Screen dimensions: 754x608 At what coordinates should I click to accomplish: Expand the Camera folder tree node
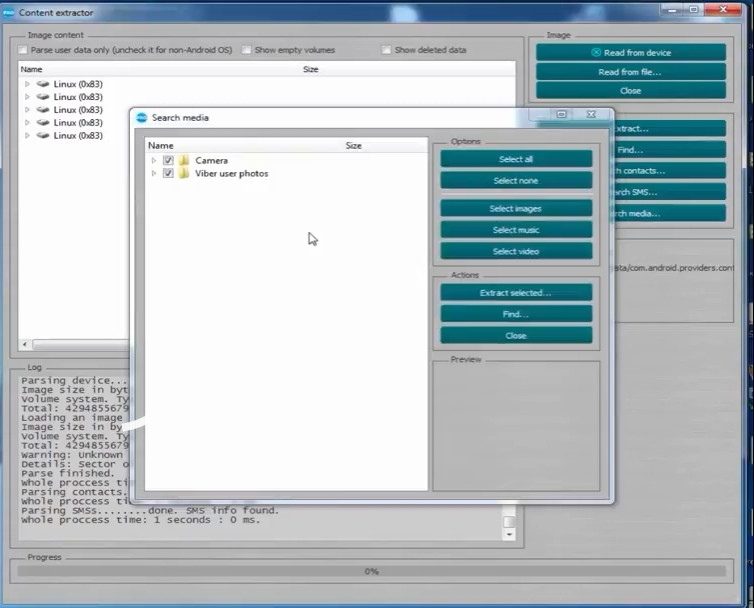tap(154, 160)
